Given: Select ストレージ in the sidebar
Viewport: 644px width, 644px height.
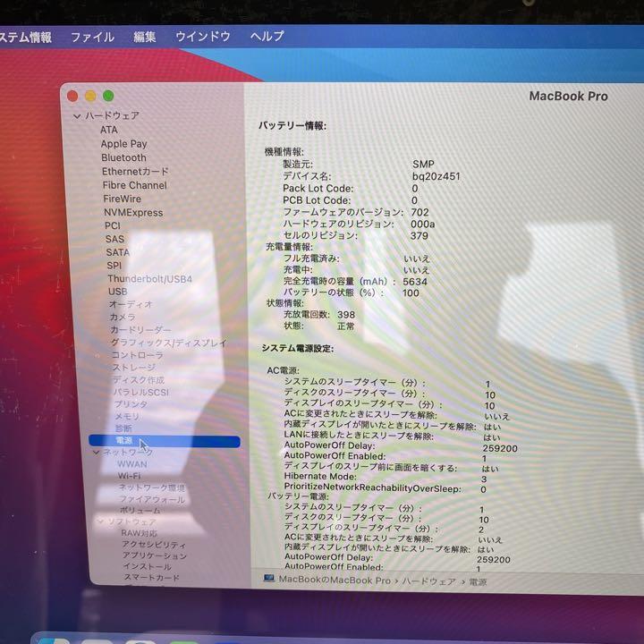Looking at the screenshot, I should (134, 368).
